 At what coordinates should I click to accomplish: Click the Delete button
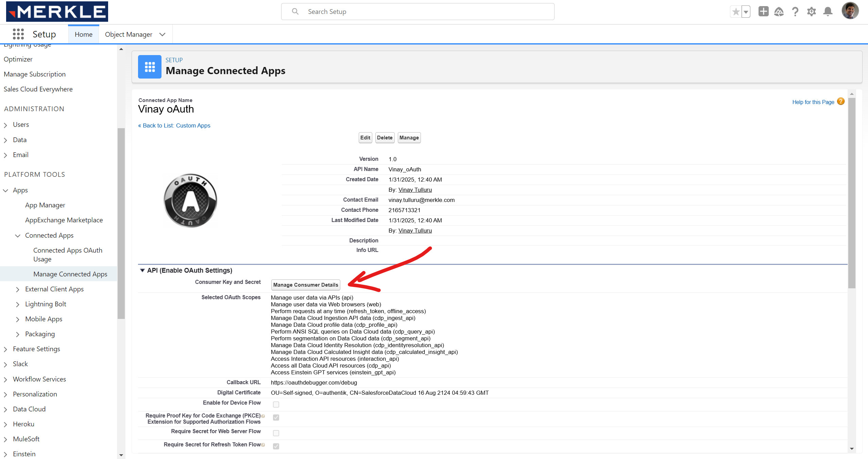click(x=385, y=138)
